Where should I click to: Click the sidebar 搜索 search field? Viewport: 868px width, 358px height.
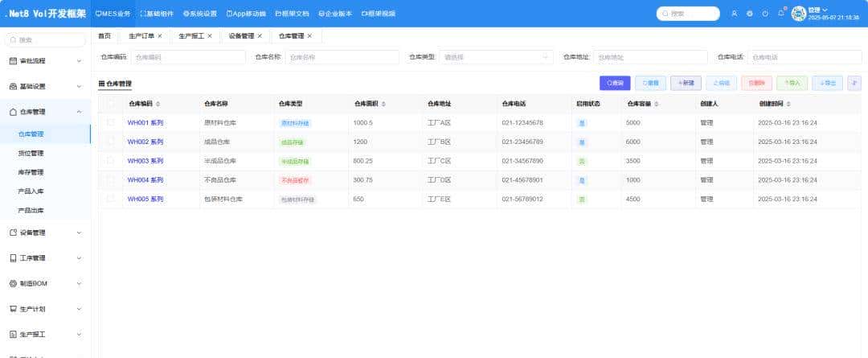(x=45, y=40)
